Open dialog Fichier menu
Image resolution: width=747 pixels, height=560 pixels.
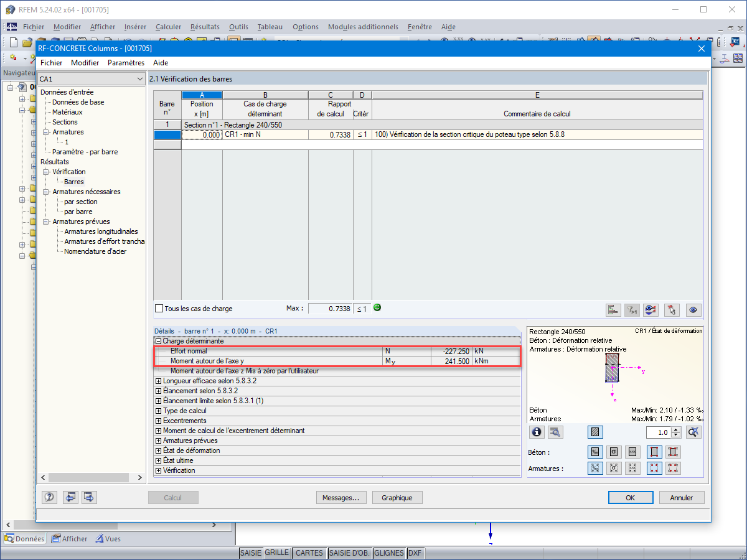coord(52,63)
